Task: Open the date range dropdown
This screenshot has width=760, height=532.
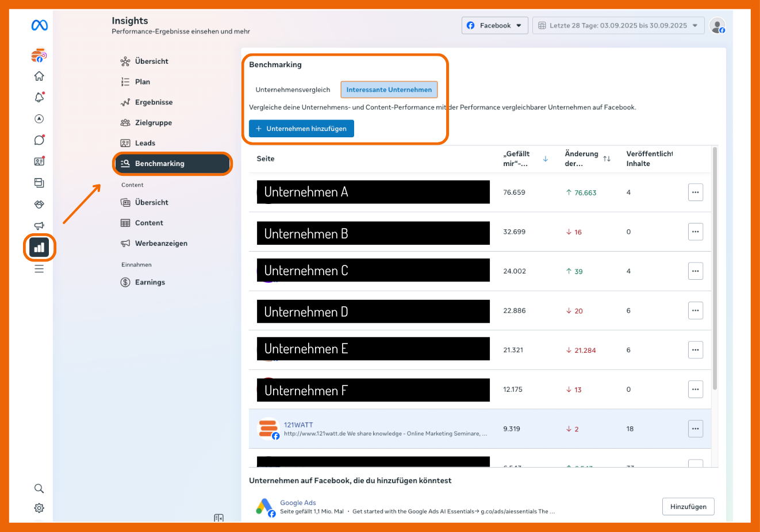Action: (618, 25)
